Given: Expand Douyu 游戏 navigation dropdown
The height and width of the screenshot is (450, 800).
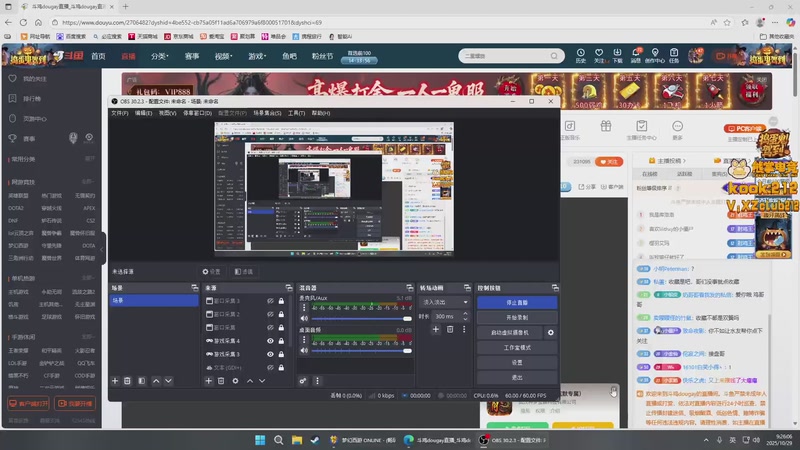Looking at the screenshot, I should (257, 56).
